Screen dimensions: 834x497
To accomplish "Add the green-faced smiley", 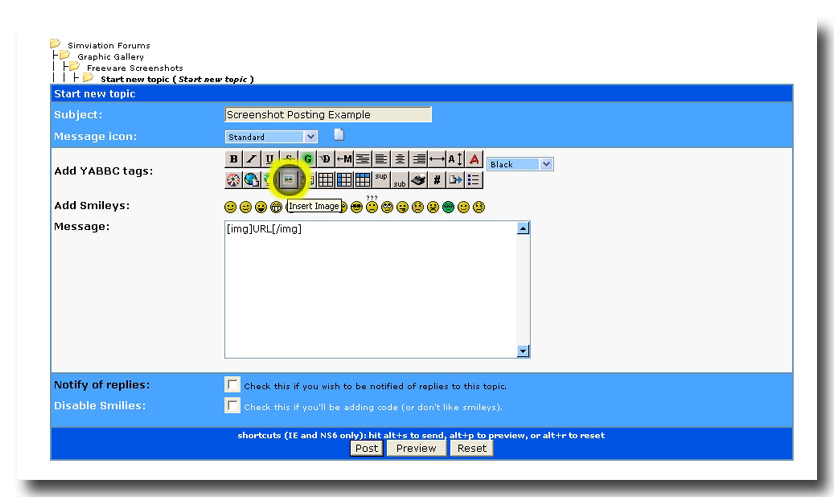I will [448, 207].
